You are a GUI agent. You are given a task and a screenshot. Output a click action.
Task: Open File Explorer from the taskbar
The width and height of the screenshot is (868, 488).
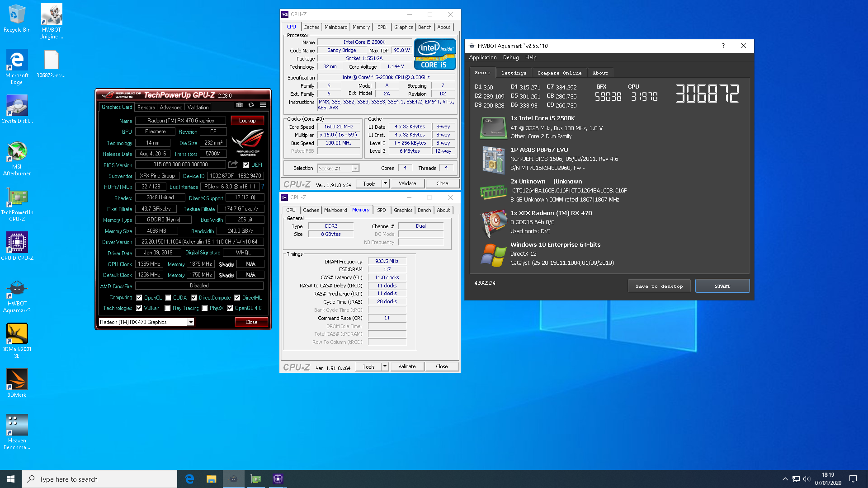tap(211, 479)
